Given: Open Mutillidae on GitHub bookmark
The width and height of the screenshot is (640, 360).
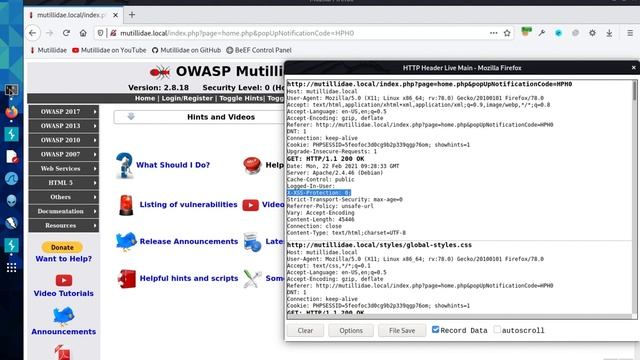Looking at the screenshot, I should click(x=186, y=50).
